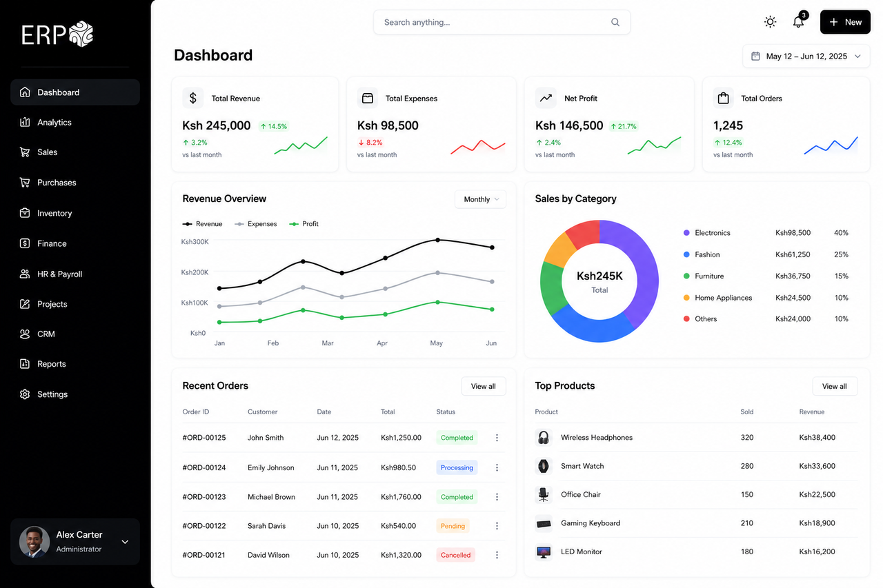The image size is (883, 588).
Task: Open actions menu for order #ORD-00122
Action: coord(497,526)
